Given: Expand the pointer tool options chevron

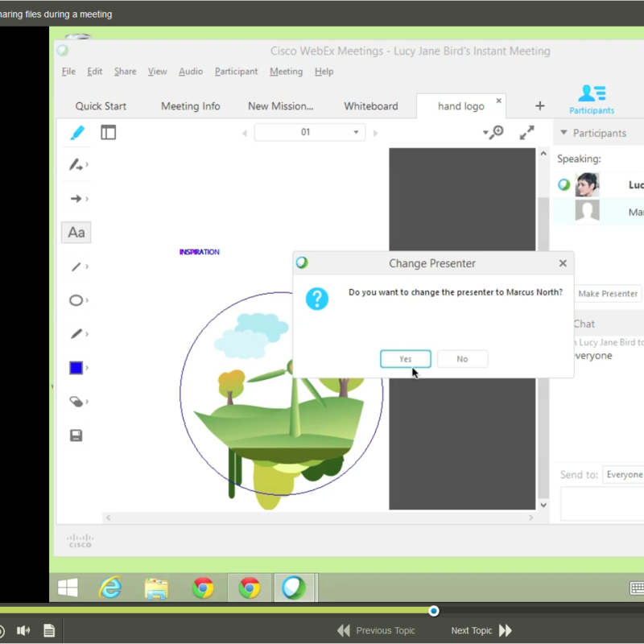Looking at the screenshot, I should [87, 165].
